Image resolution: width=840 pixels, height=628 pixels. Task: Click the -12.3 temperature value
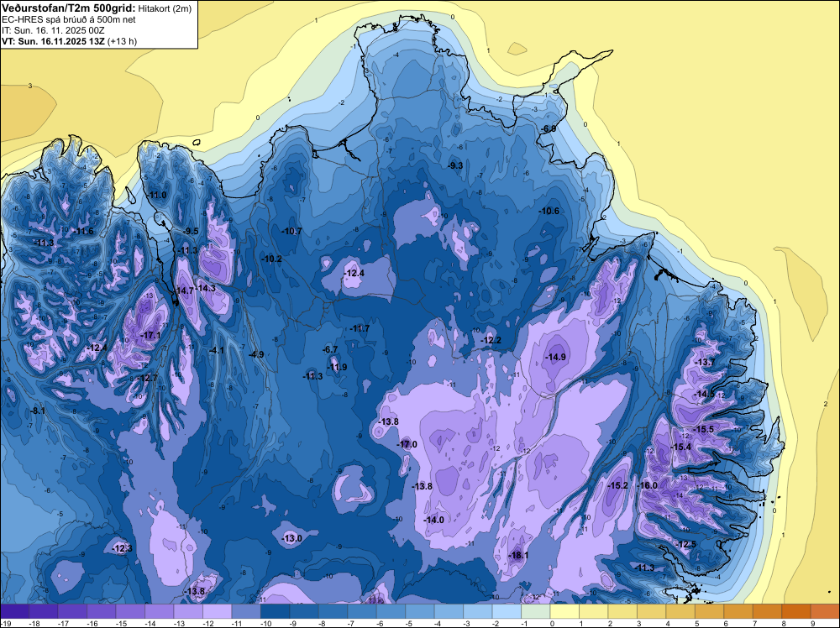point(122,548)
